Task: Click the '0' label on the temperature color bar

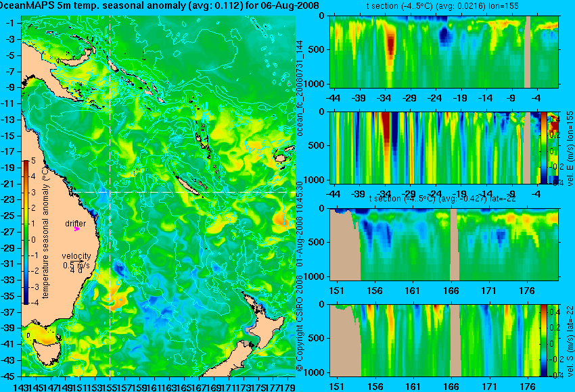Action: coord(33,240)
